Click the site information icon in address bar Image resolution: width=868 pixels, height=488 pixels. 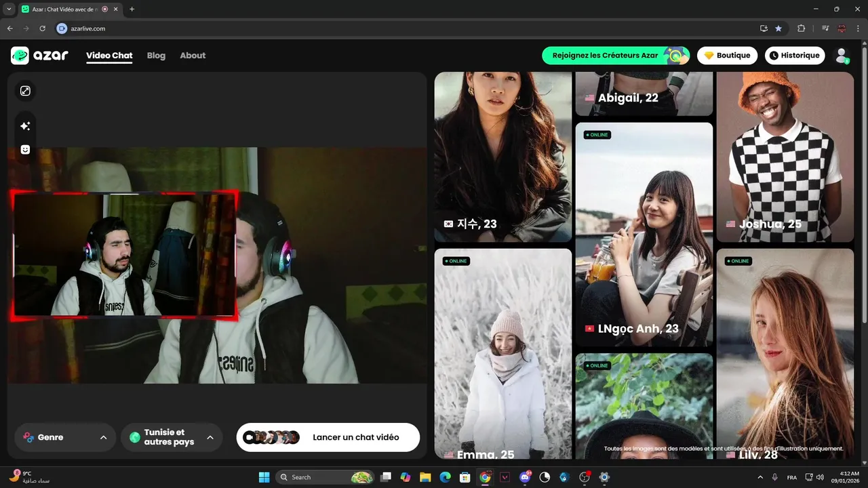62,28
